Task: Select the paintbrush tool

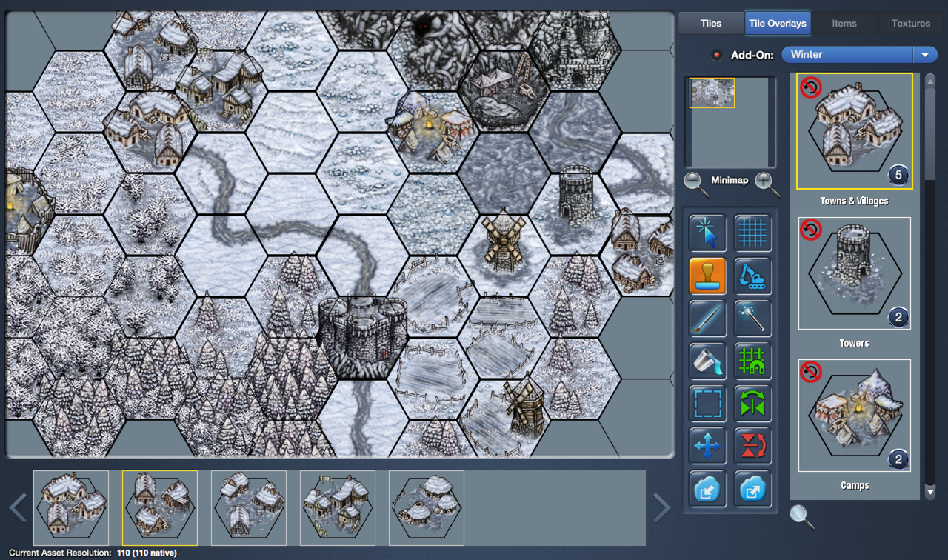Action: [707, 319]
